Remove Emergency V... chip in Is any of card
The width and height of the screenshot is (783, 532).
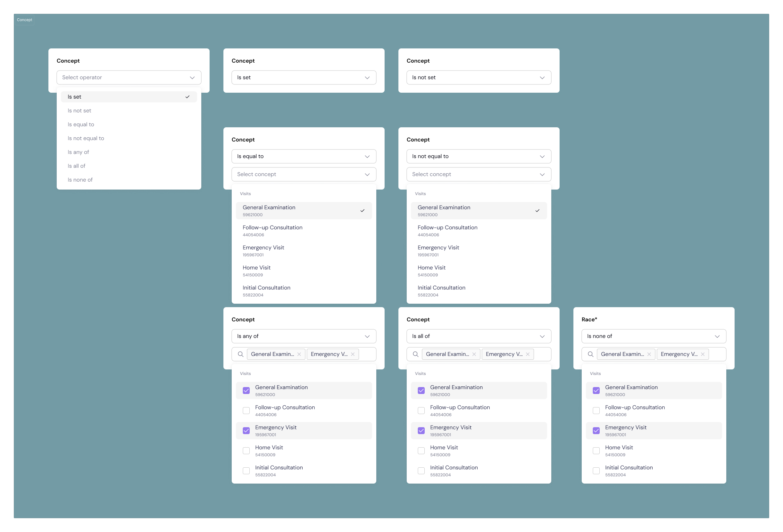pyautogui.click(x=353, y=354)
